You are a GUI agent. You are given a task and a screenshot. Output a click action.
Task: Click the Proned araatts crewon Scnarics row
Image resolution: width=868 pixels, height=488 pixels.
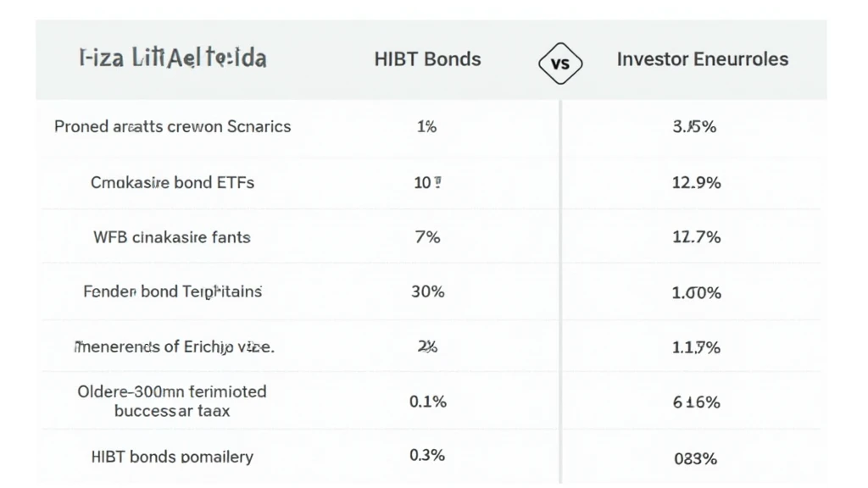pos(172,127)
